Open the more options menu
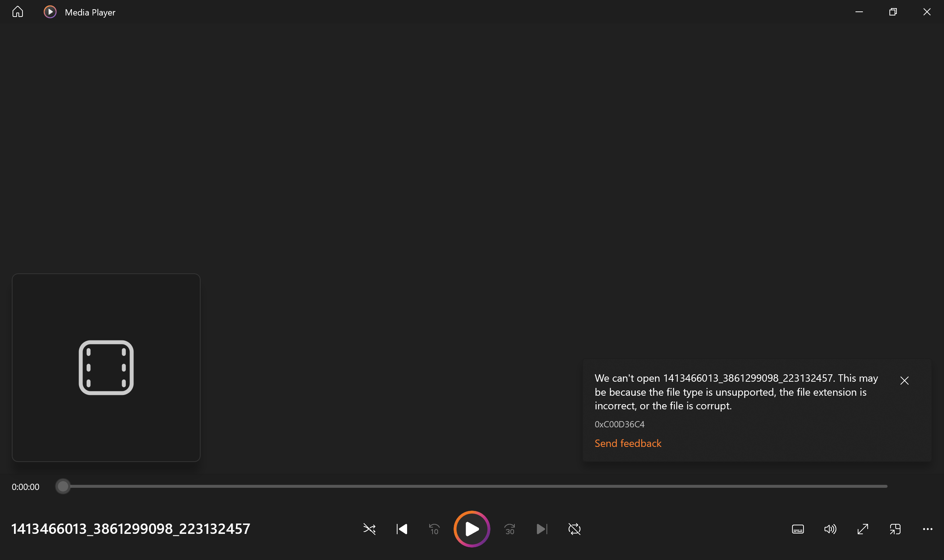The image size is (944, 560). tap(928, 529)
